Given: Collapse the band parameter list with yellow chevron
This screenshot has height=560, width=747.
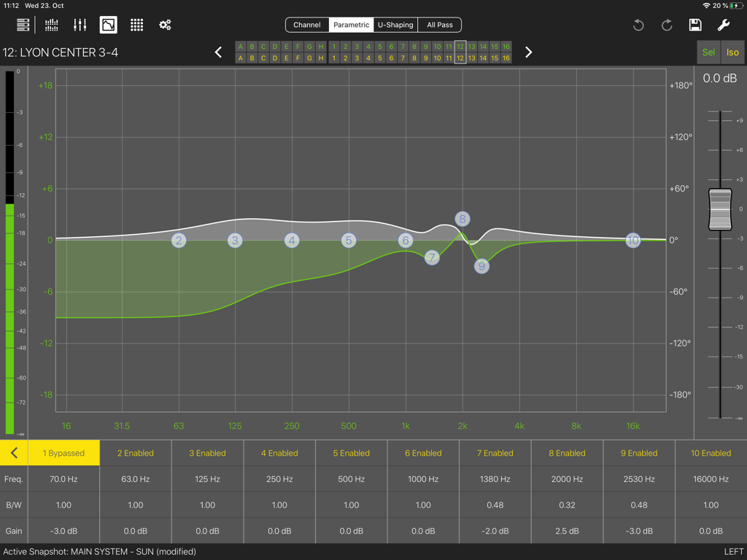Looking at the screenshot, I should click(x=13, y=452).
